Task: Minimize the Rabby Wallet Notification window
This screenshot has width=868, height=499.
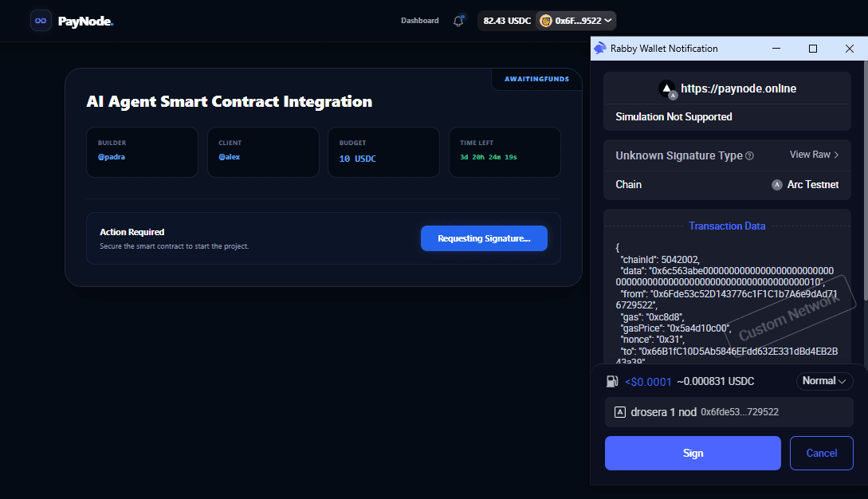Action: click(x=776, y=49)
